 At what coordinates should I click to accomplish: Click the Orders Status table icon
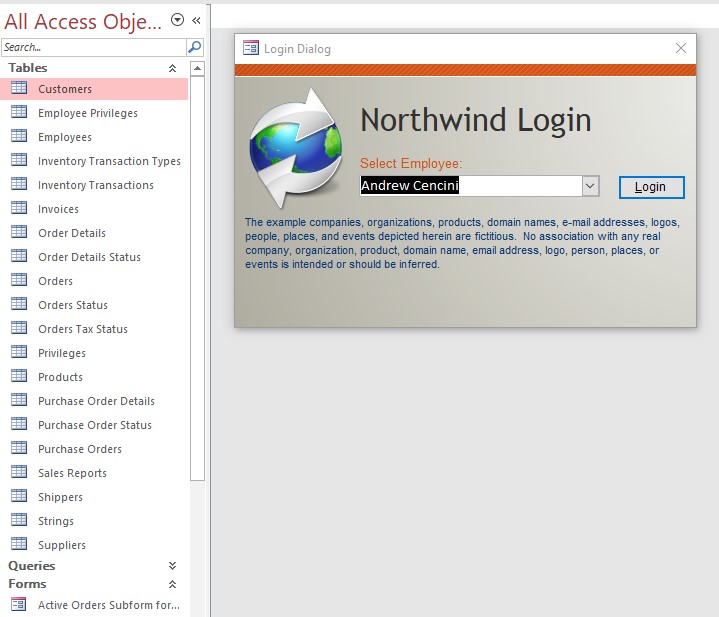(x=19, y=303)
